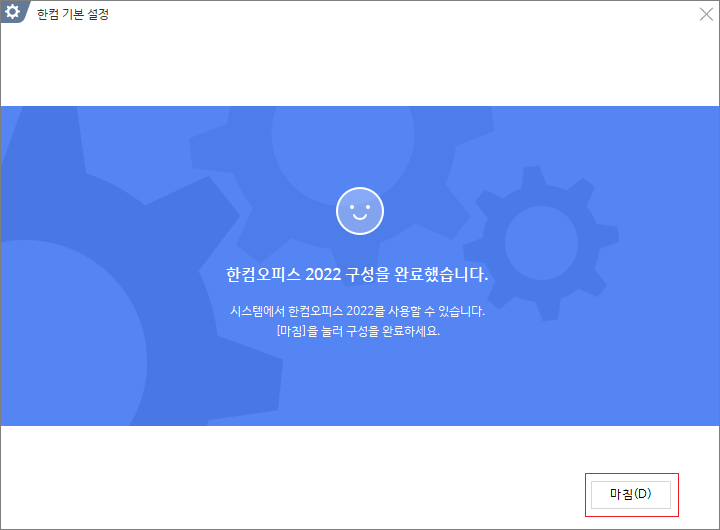
Task: Click the smiley face completion icon
Action: pyautogui.click(x=360, y=211)
